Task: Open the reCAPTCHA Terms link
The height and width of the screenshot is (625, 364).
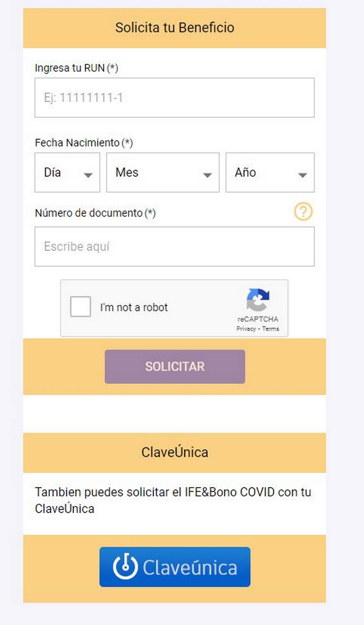Action: (271, 329)
